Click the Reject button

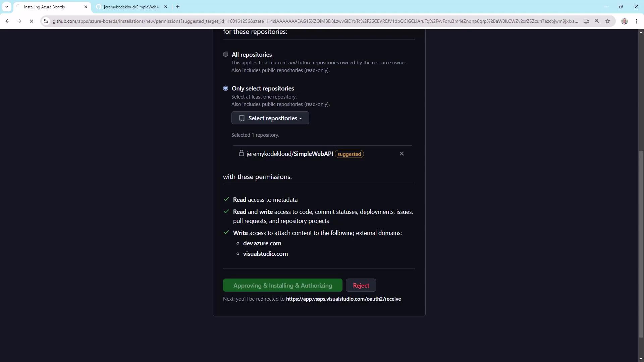pos(361,285)
